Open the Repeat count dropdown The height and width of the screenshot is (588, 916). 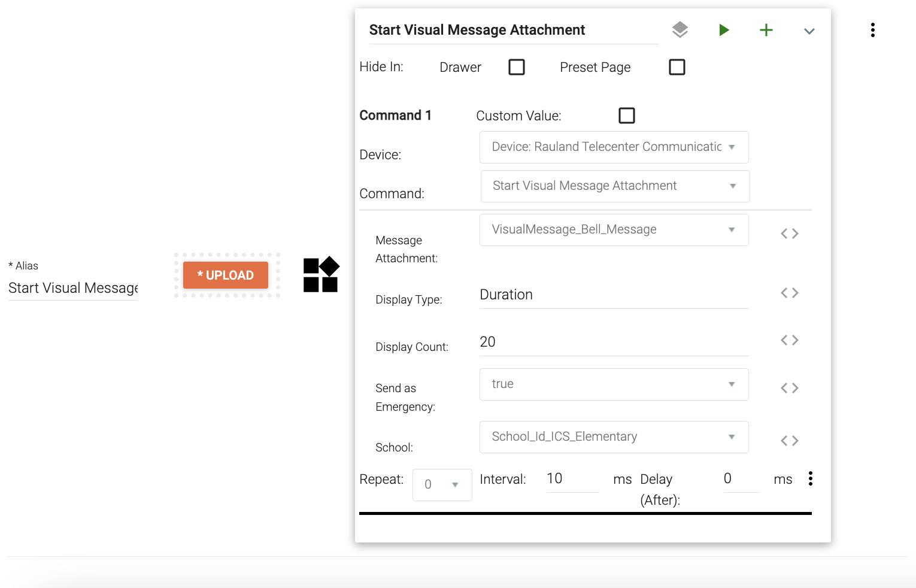tap(442, 485)
